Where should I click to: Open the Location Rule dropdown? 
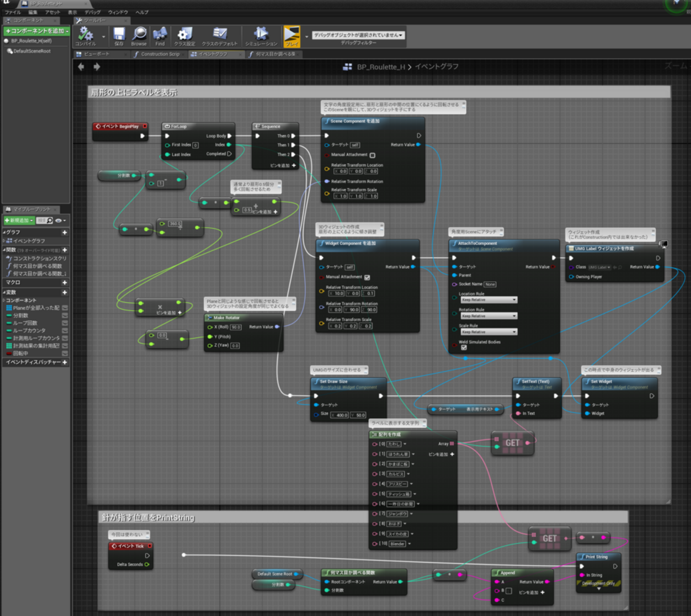[488, 300]
